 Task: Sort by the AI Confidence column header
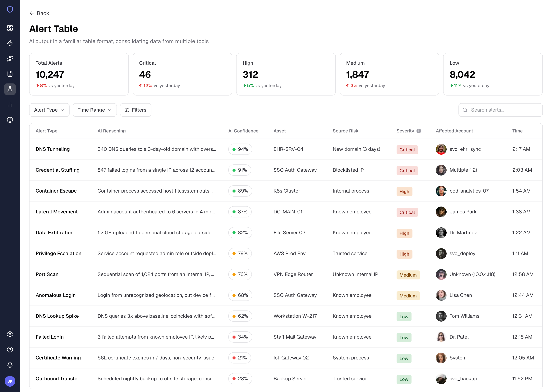coord(243,131)
